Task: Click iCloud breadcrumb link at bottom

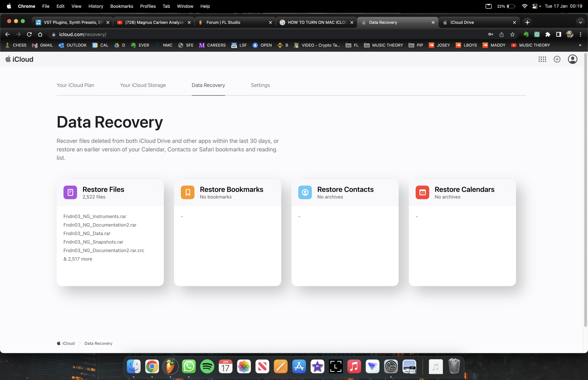Action: point(68,343)
